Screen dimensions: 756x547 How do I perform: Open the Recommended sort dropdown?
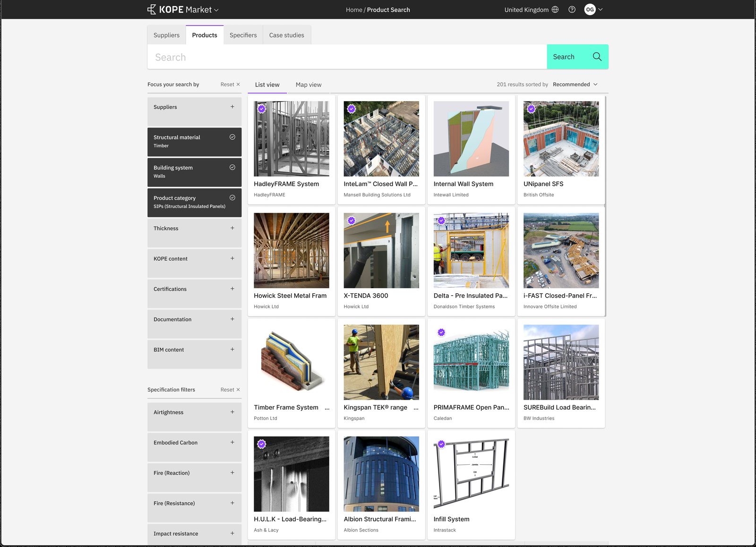(x=575, y=85)
